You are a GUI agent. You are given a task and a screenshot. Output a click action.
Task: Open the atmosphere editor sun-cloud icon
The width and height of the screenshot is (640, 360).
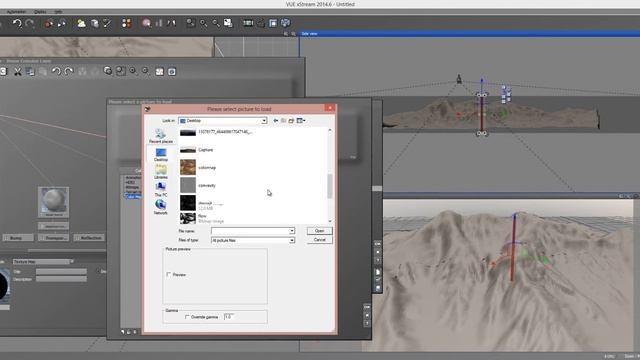click(82, 23)
